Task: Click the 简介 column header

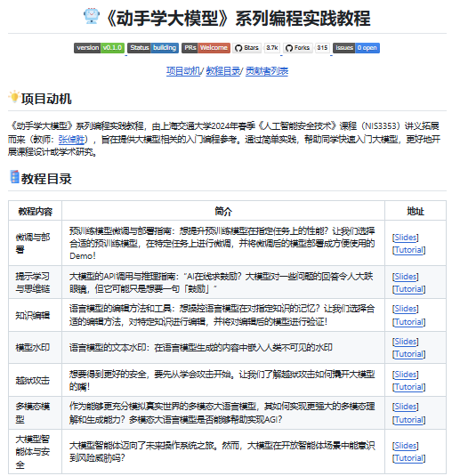Action: tap(223, 211)
